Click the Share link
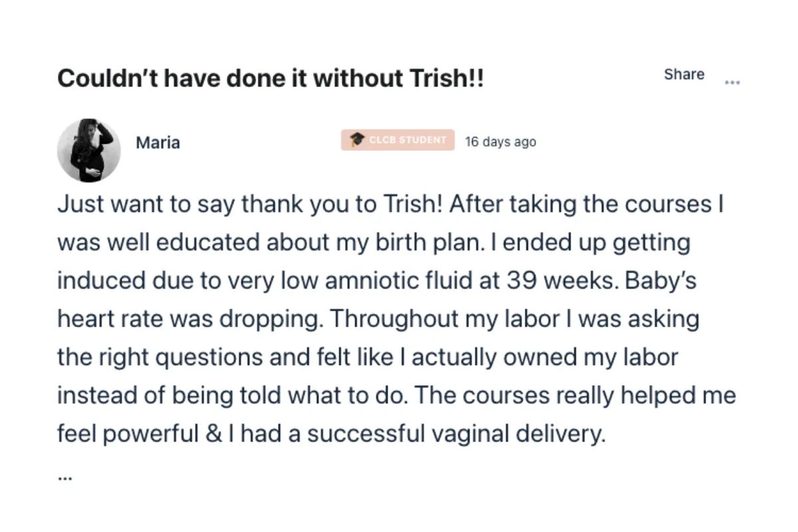 pyautogui.click(x=684, y=74)
